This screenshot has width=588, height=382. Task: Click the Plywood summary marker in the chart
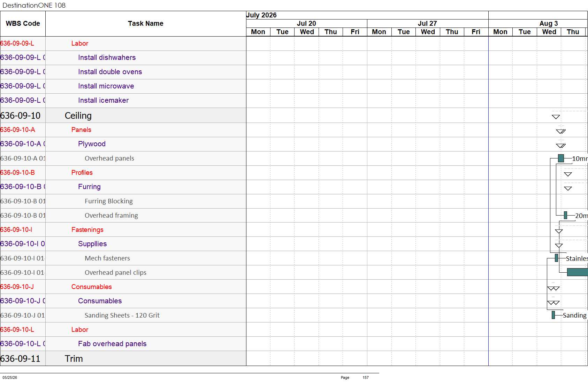[561, 146]
